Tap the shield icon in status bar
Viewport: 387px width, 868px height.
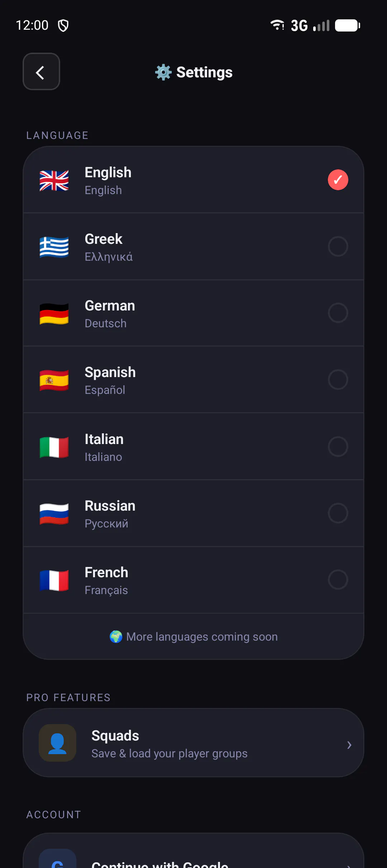click(63, 25)
